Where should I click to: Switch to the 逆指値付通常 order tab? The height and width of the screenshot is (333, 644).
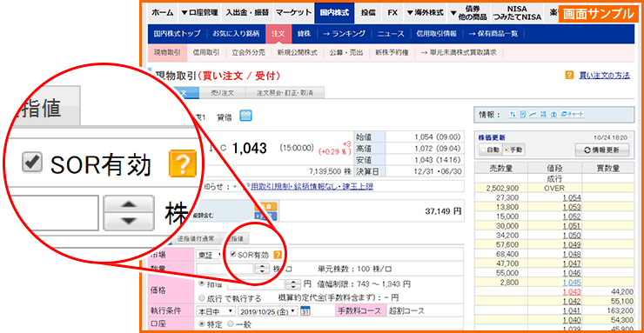click(x=196, y=238)
